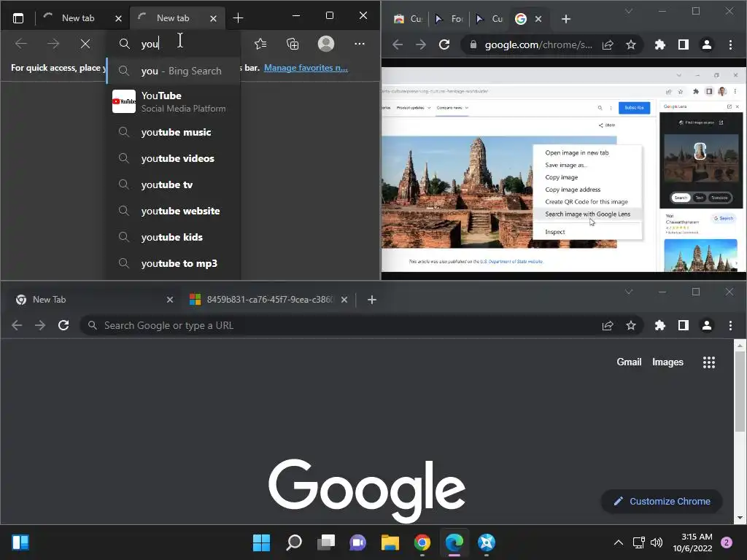Toggle side panel in top-right Chrome window

tap(683, 44)
